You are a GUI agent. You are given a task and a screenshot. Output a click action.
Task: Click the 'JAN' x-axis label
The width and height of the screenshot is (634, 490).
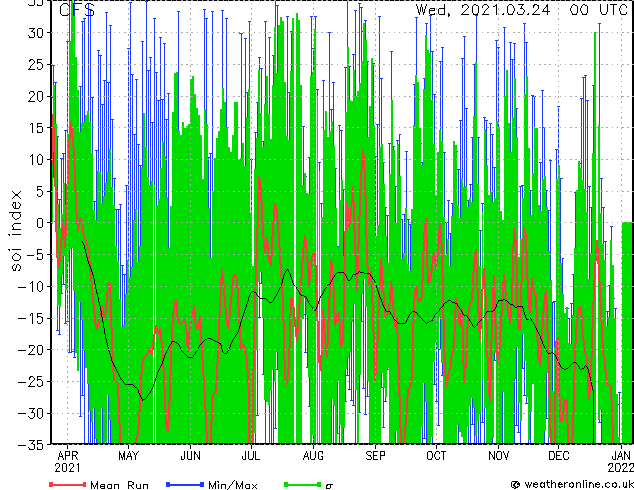(x=621, y=456)
